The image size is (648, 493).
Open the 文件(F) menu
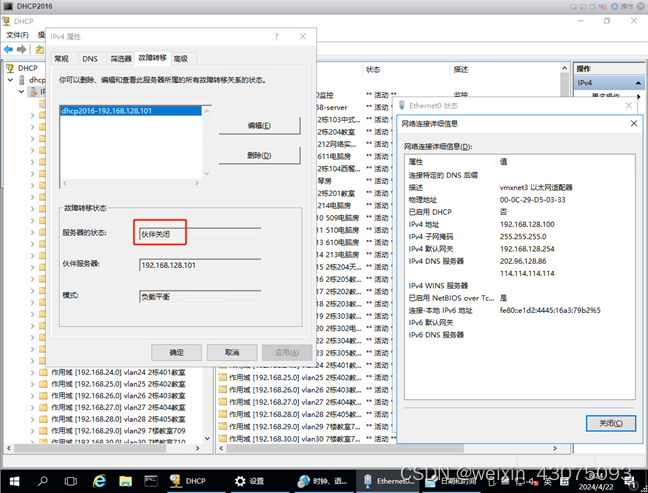tap(17, 34)
